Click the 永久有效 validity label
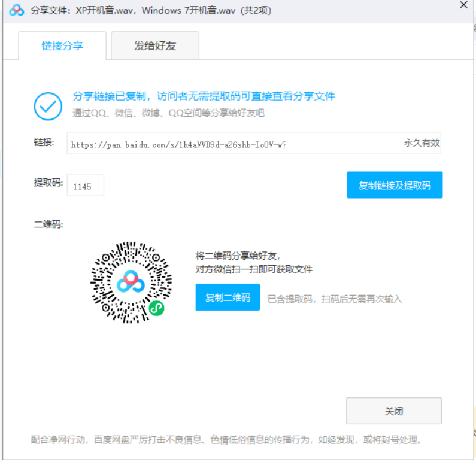This screenshot has height=462, width=476. [x=422, y=143]
